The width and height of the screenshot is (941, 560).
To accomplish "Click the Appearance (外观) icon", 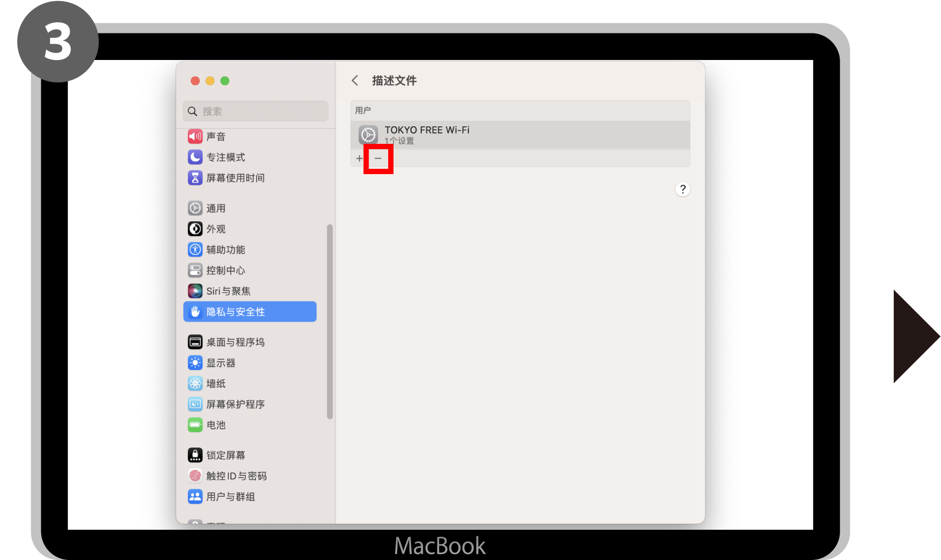I will [x=195, y=229].
